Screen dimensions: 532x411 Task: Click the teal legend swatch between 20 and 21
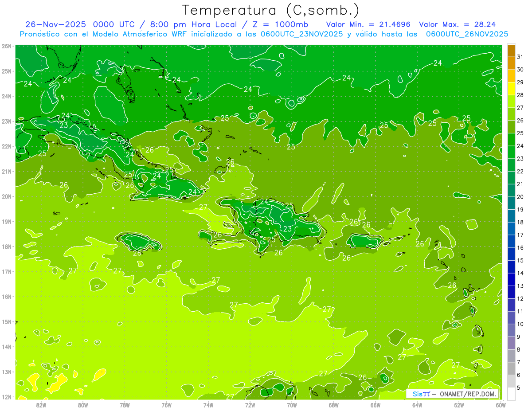511,190
